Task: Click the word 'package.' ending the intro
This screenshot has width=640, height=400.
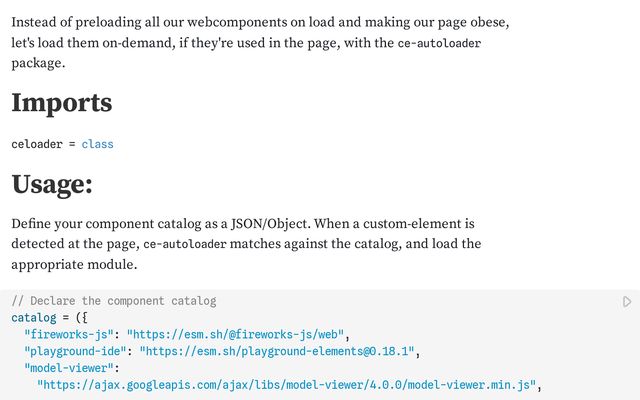Action: (38, 63)
